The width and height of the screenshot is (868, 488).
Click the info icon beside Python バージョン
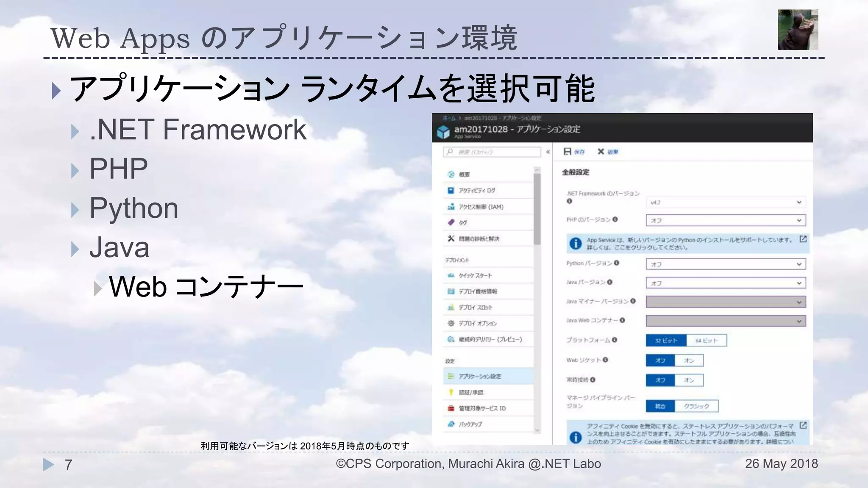pos(616,263)
